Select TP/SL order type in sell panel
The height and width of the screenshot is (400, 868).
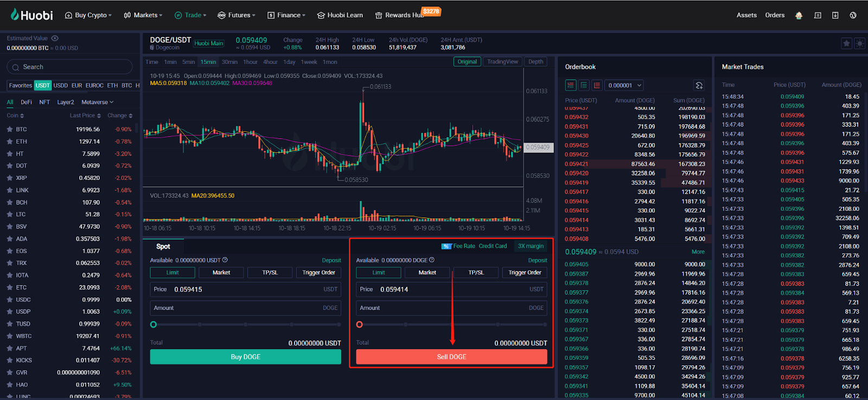pos(476,273)
